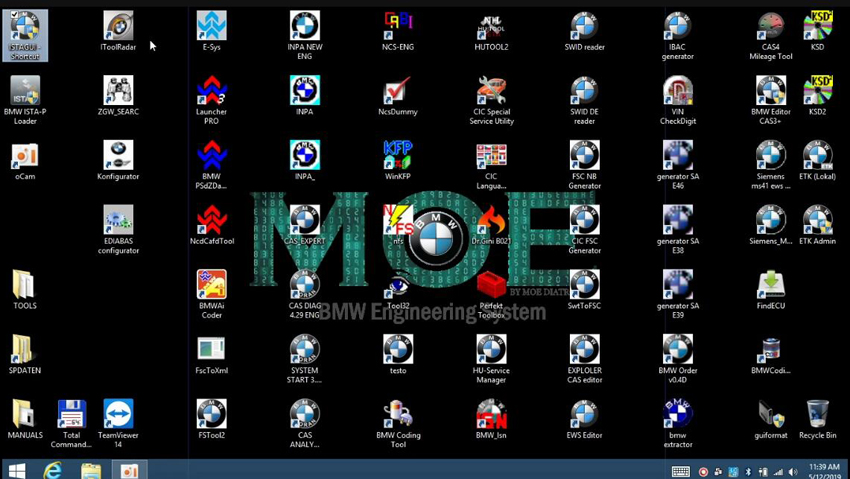Select the Dr.Gini B021 flame icon

tap(491, 225)
